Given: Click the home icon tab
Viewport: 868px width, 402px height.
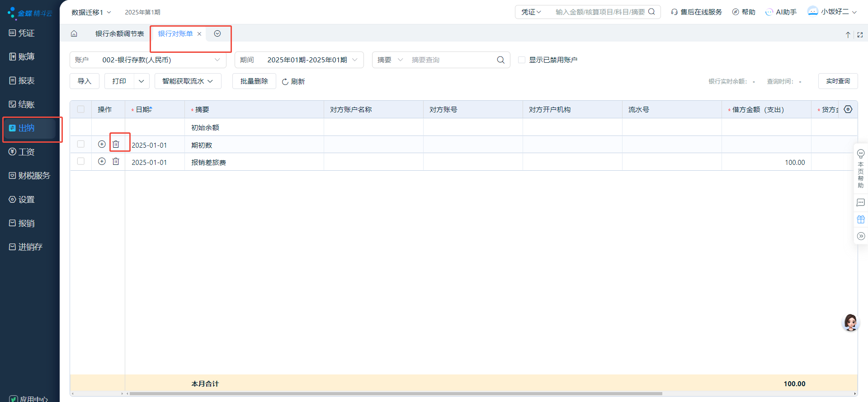Looking at the screenshot, I should point(74,34).
